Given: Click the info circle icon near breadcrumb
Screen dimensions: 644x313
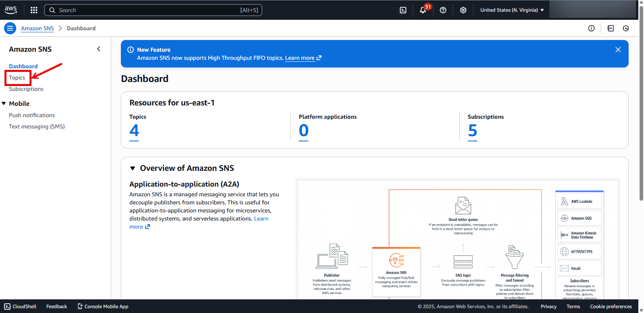Looking at the screenshot, I should click(591, 28).
